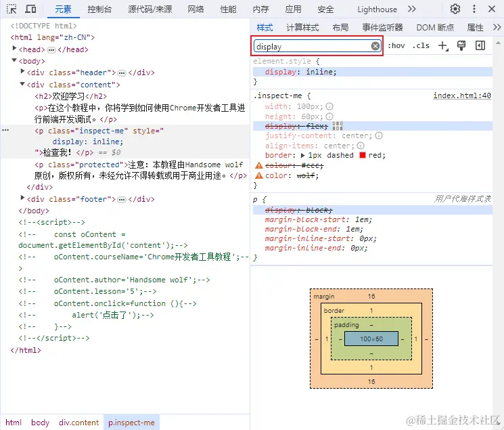Screen dimensions: 504x430
Task: Click the margin region label in box model
Action: click(323, 297)
